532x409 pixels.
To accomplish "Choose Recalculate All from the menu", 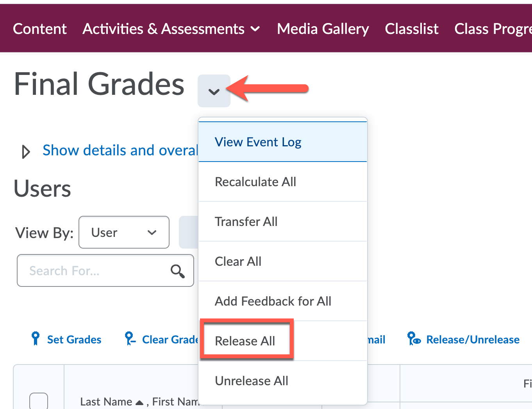I will click(255, 181).
